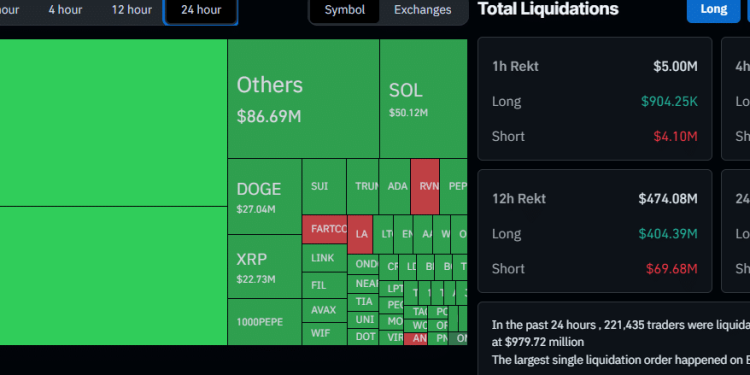Choose the Symbol view tab
Image resolution: width=750 pixels, height=375 pixels.
(344, 10)
